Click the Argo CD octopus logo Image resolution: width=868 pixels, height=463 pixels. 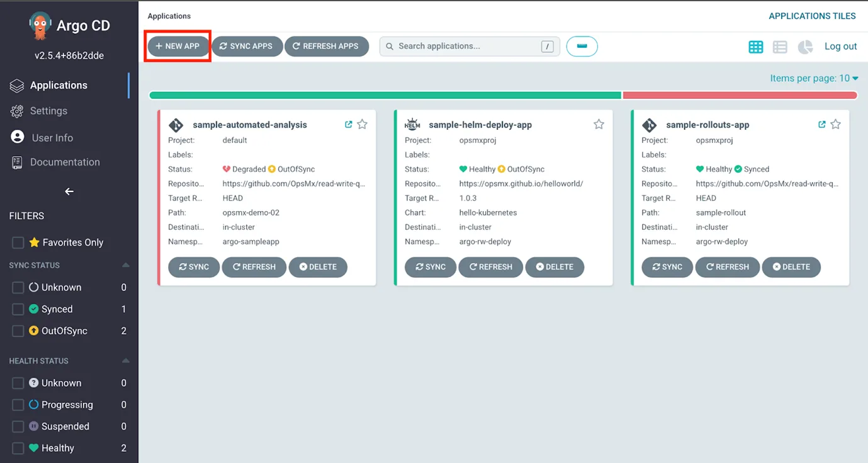[x=40, y=26]
